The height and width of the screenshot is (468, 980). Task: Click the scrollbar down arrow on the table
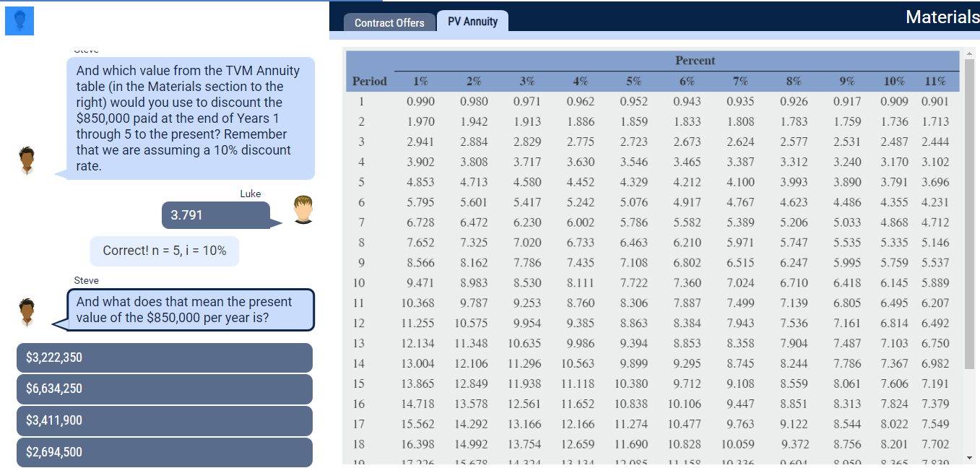(970, 459)
